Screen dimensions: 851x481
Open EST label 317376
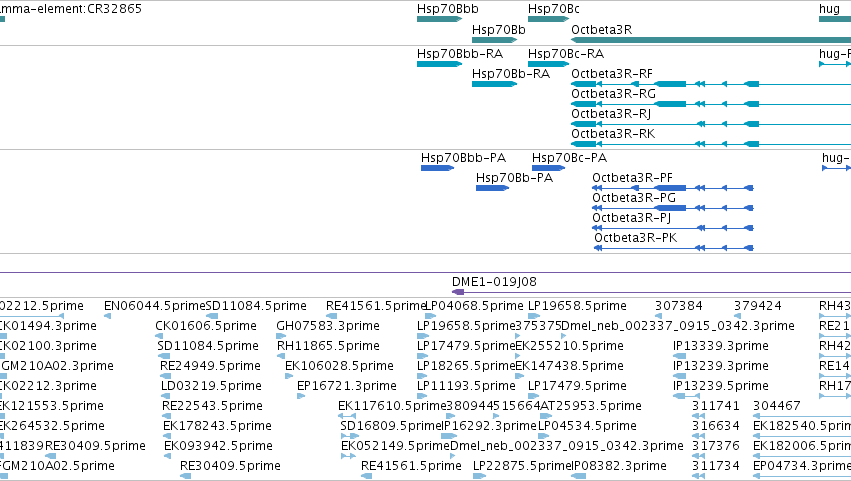716,447
